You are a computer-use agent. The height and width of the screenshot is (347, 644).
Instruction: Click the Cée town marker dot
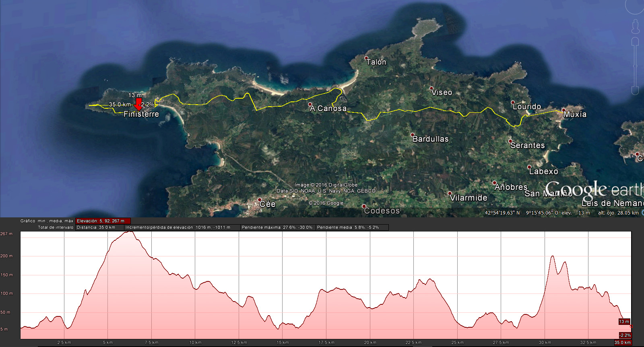260,200
